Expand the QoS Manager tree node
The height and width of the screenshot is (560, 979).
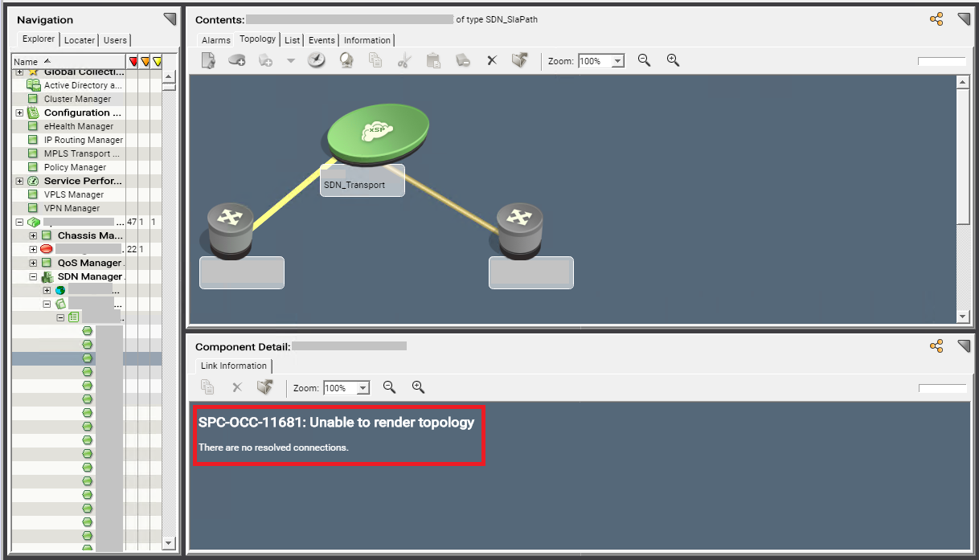pyautogui.click(x=33, y=263)
